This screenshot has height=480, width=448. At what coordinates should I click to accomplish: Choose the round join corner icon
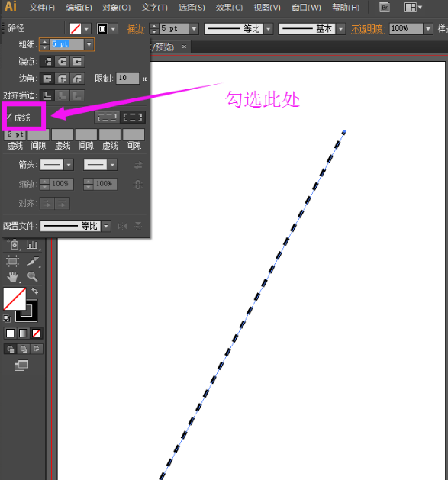(x=63, y=79)
